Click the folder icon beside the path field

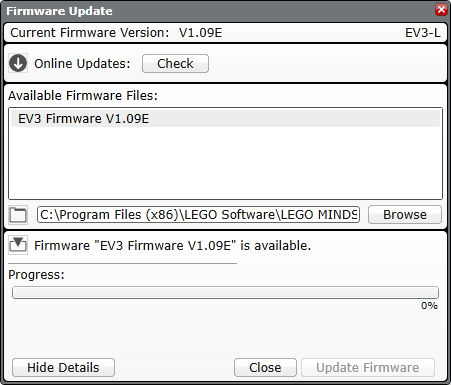[x=18, y=215]
